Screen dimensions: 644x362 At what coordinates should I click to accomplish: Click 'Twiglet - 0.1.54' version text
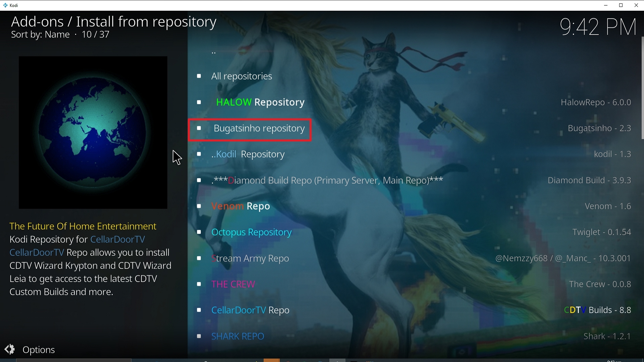(602, 232)
